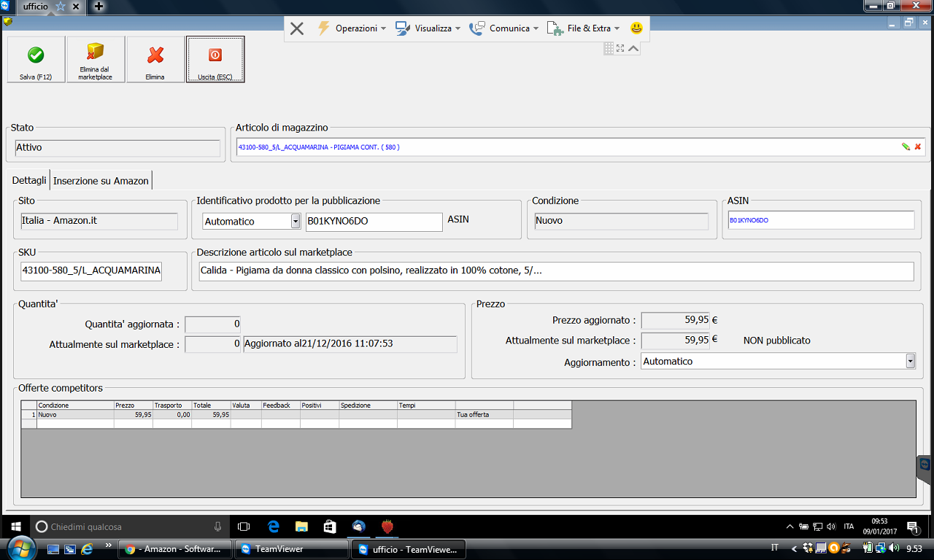This screenshot has width=934, height=560.
Task: Click the 'NON pubblicato' status text
Action: click(x=776, y=341)
